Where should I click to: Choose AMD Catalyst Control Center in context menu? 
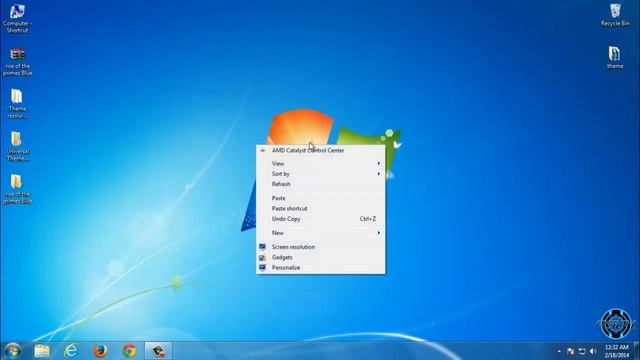320,151
